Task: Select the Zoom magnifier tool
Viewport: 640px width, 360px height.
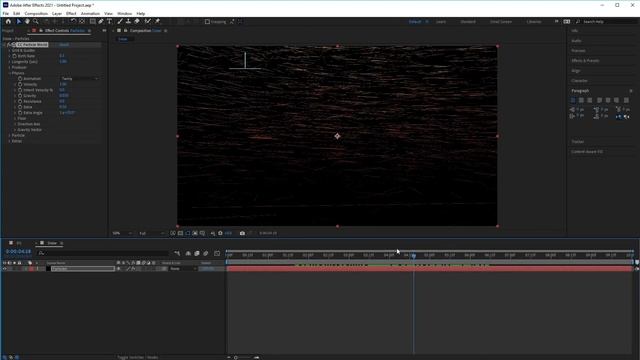Action: pyautogui.click(x=36, y=21)
